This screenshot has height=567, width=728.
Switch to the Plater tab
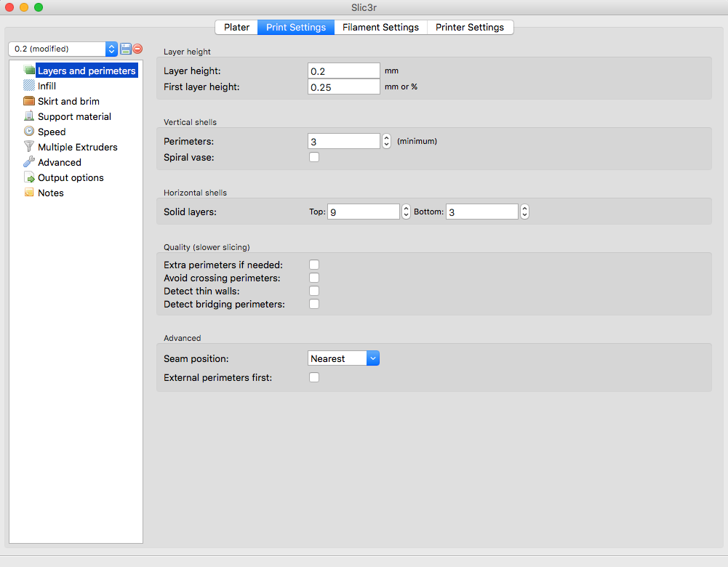(236, 28)
